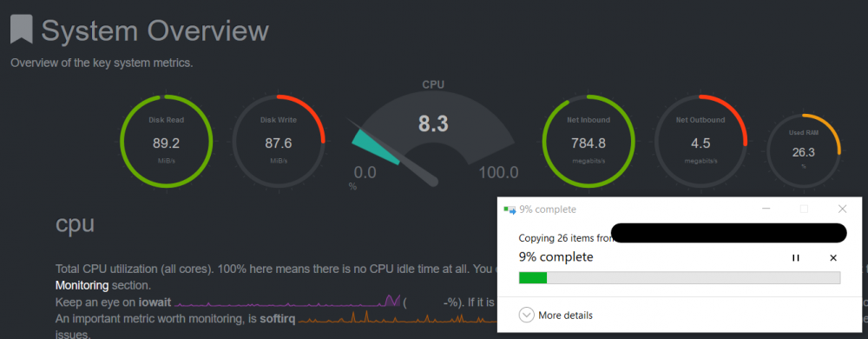Viewport: 868px width, 339px height.
Task: Minimize the copy progress dialog
Action: [766, 209]
